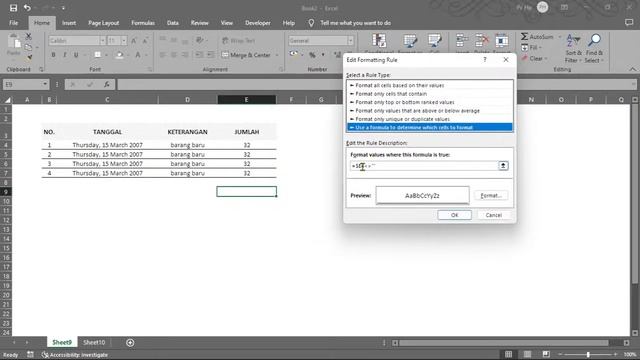Toggle Italic formatting
Screen dimensions: 640x360
tap(64, 55)
